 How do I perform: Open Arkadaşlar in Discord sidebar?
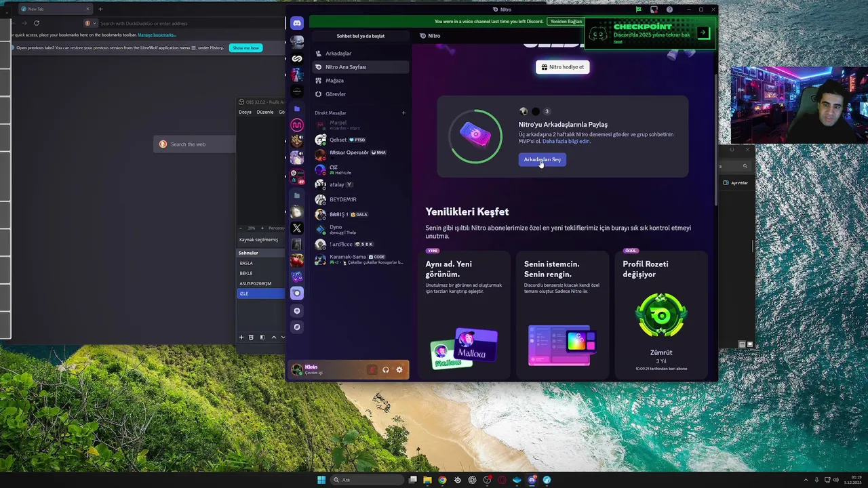[x=361, y=54]
